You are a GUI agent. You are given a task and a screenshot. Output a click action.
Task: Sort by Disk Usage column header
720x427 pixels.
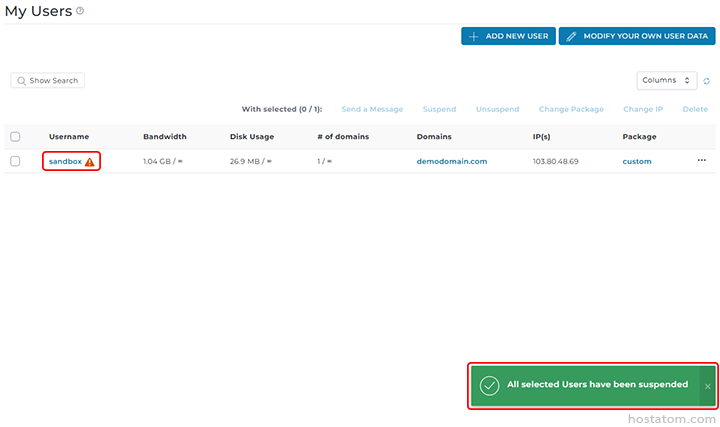click(x=251, y=137)
